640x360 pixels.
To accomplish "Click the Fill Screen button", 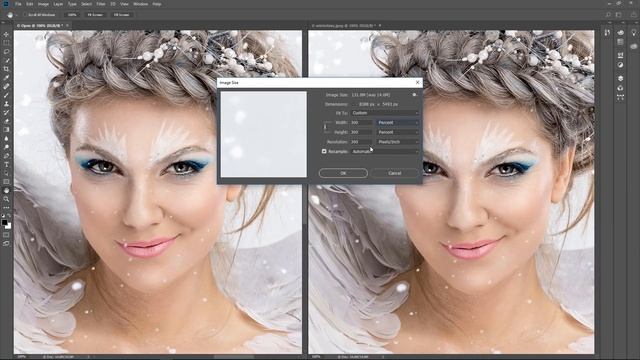I will [x=122, y=15].
